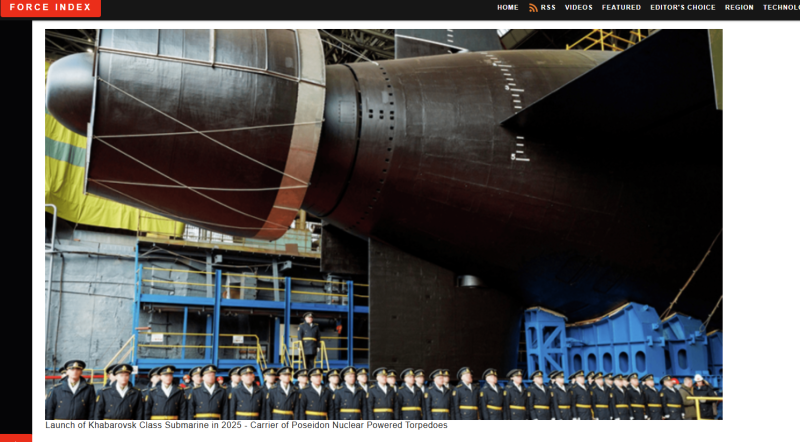Screen dimensions: 800x442
Task: Select the photo caption about Khabarovsk submarine
Action: coord(246,425)
